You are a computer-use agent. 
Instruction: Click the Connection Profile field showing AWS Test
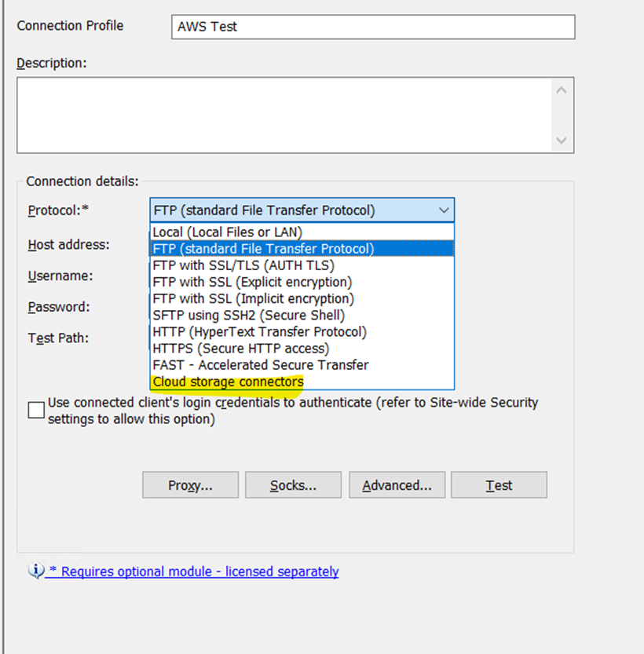coord(372,26)
